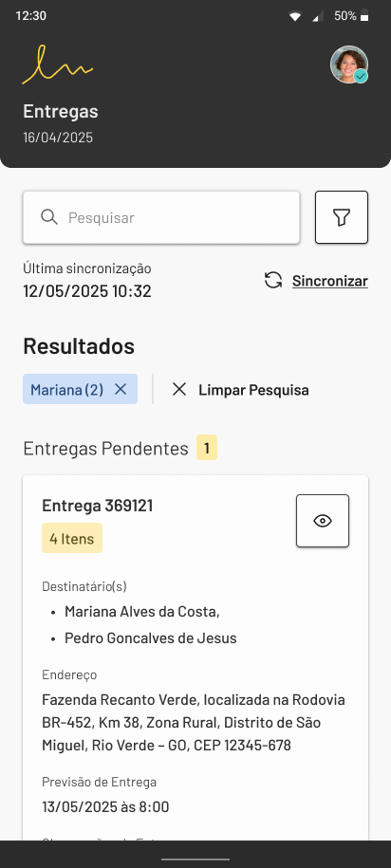Click the Entregas Pendentes count badge
391x868 pixels.
click(207, 448)
